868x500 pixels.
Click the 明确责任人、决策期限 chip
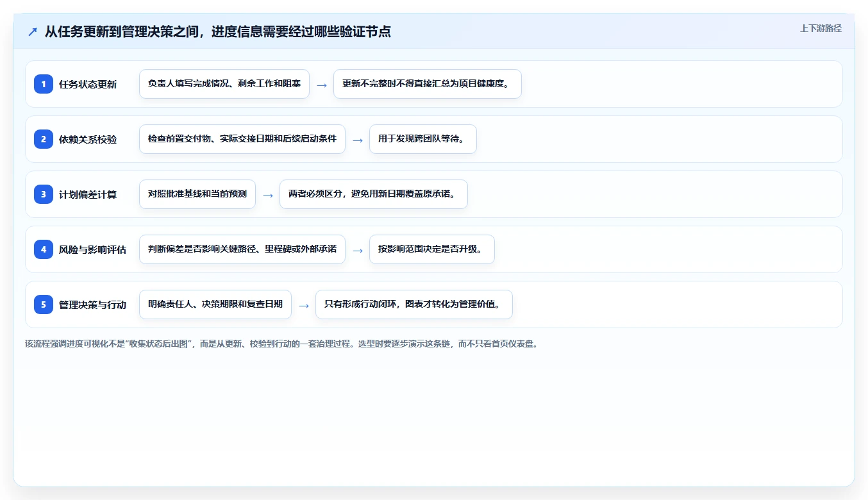point(215,304)
